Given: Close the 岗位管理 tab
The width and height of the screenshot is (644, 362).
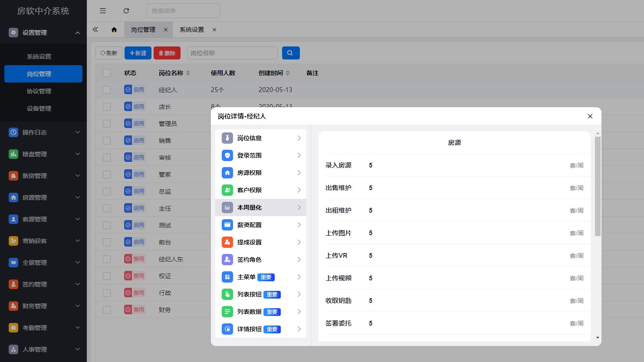Looking at the screenshot, I should click(x=166, y=30).
